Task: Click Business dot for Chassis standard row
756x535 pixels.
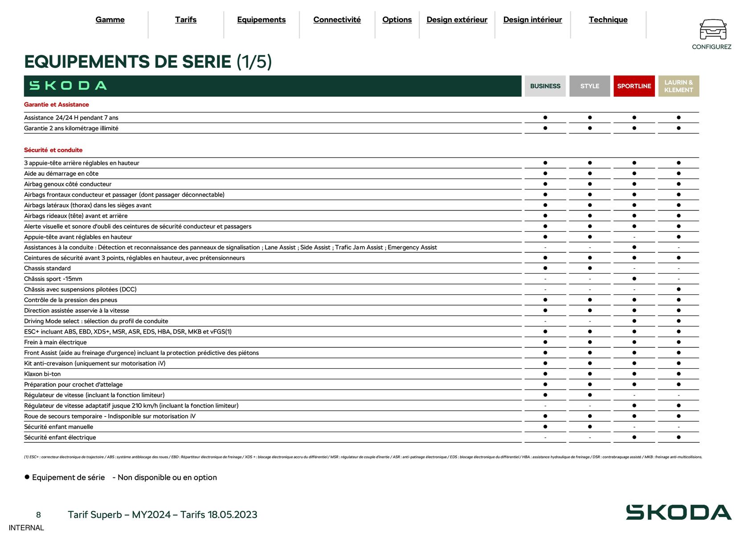Action: 545,268
